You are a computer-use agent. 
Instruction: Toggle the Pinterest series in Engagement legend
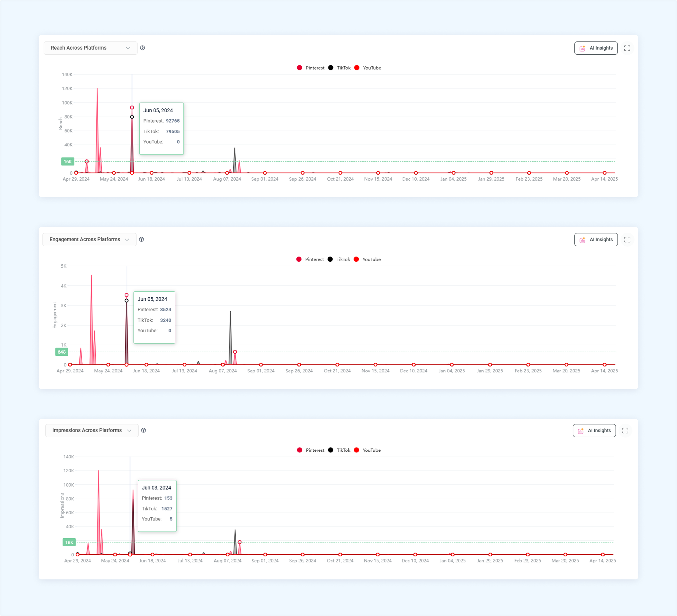tap(310, 259)
